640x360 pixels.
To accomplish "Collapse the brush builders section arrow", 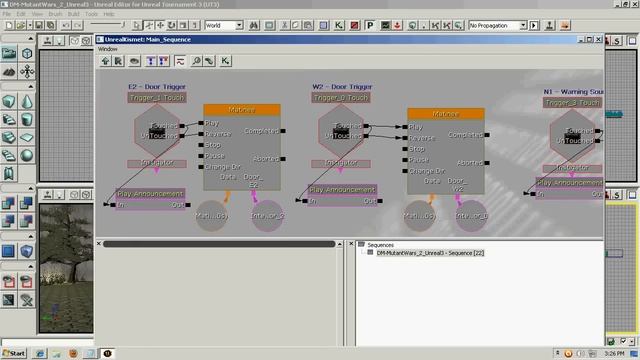I will point(31,87).
